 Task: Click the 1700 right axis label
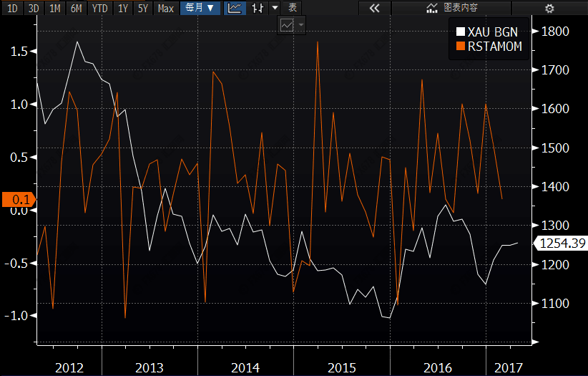[x=555, y=70]
